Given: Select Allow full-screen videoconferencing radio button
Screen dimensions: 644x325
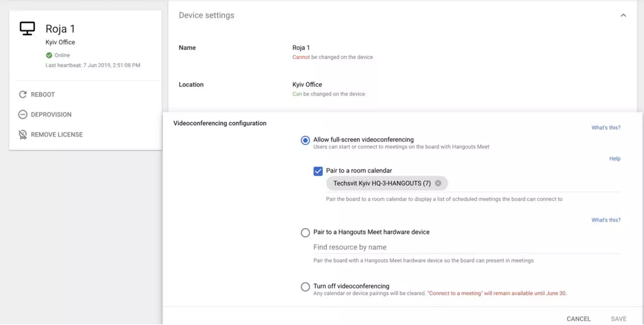Looking at the screenshot, I should click(305, 140).
